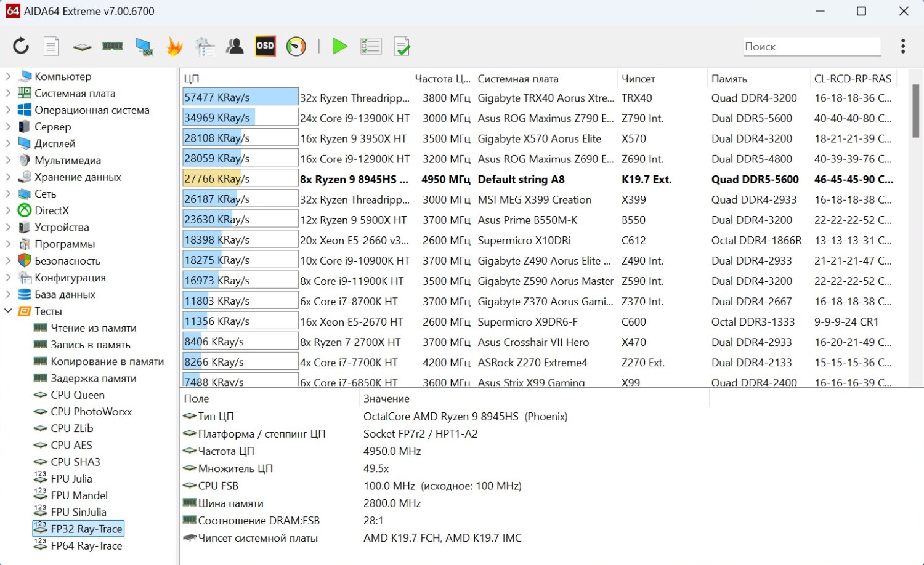The width and height of the screenshot is (924, 565).
Task: Click the results checklist toolbar icon
Action: pyautogui.click(x=371, y=46)
